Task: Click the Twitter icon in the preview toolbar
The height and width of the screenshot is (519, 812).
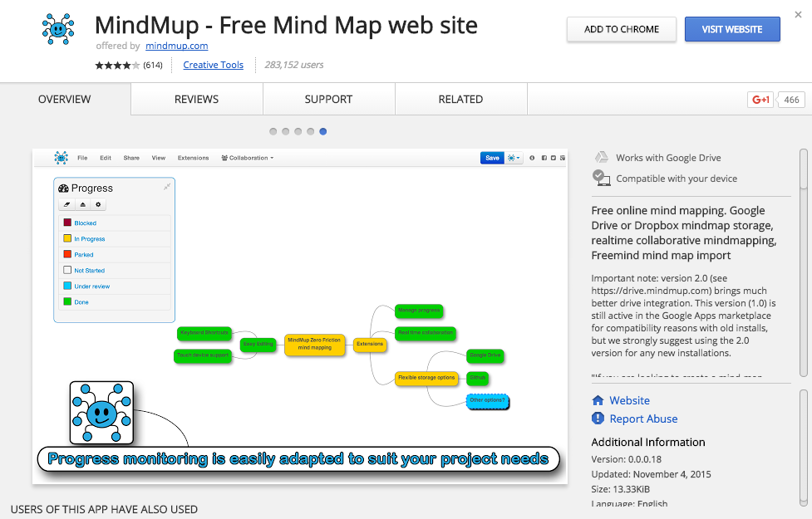Action: pos(553,158)
